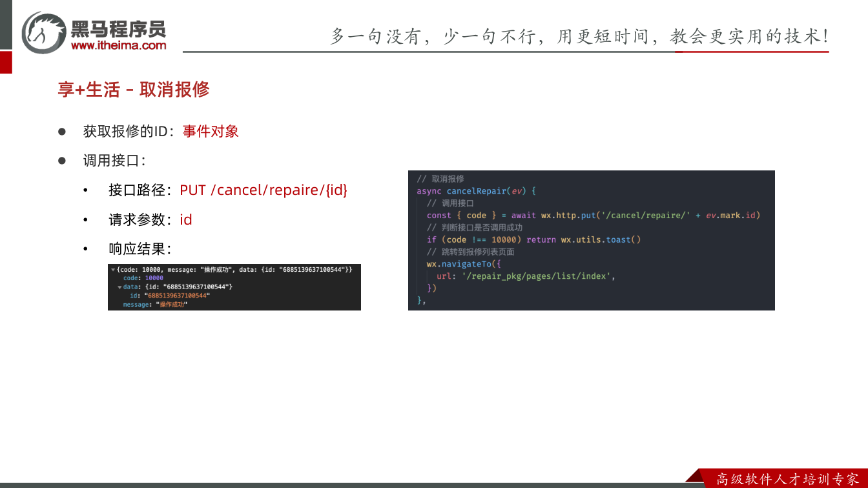Select the wx.navigateTo line in code

[x=464, y=264]
